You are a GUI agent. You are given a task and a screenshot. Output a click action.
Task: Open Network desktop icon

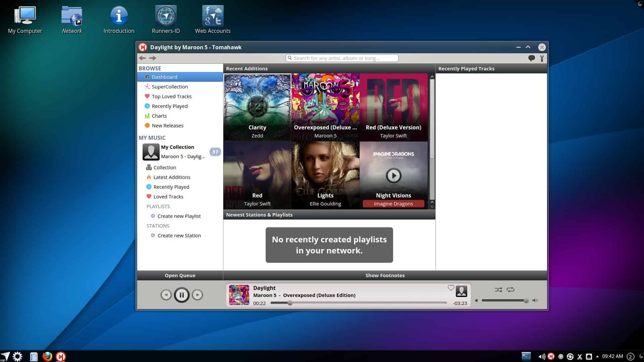pos(72,20)
